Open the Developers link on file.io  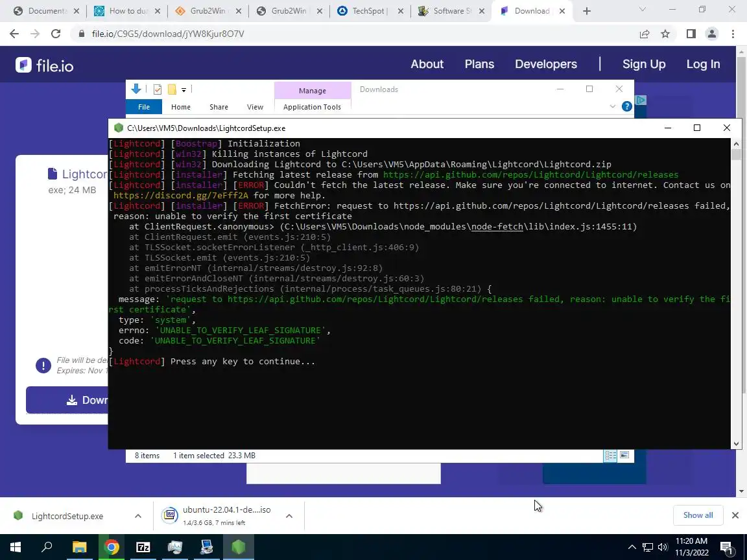(546, 64)
